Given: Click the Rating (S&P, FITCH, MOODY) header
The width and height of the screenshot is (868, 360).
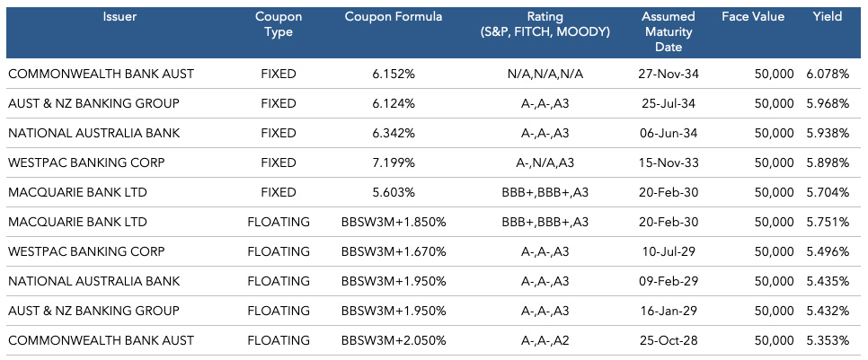Looking at the screenshot, I should [545, 24].
